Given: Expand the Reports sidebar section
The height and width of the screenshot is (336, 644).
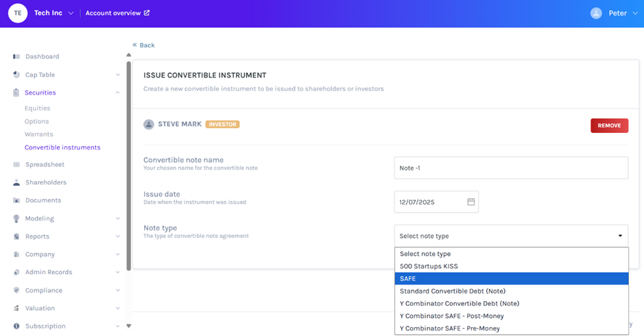Looking at the screenshot, I should pos(118,237).
